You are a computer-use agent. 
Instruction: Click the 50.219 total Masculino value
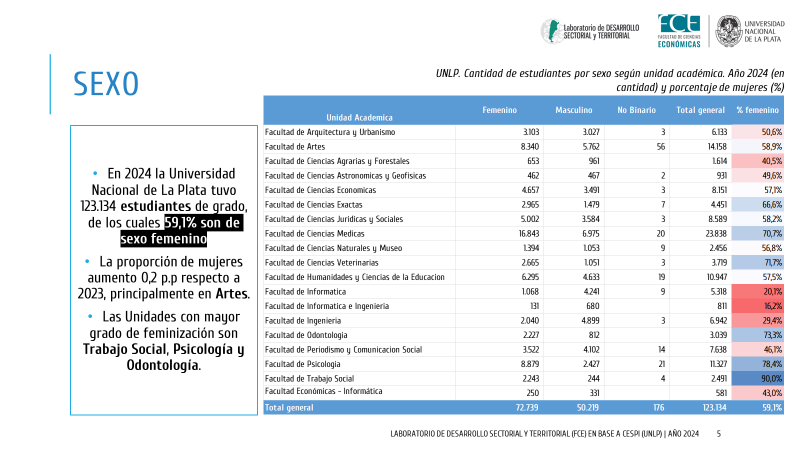(588, 408)
